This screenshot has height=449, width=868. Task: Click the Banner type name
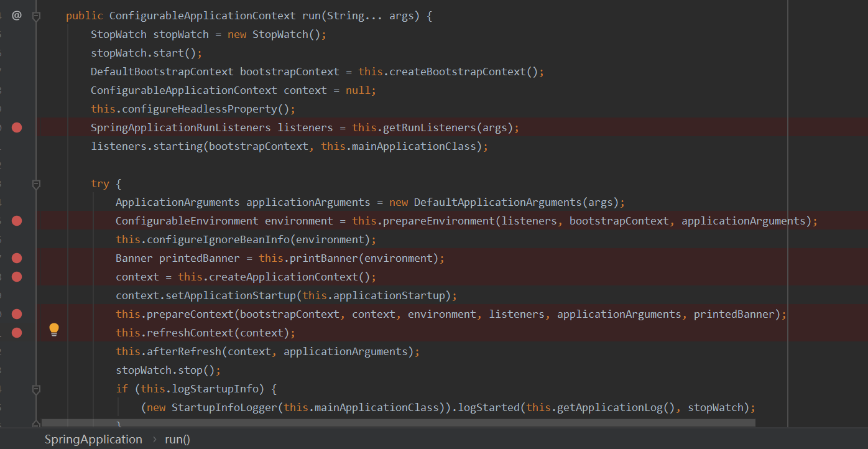134,258
